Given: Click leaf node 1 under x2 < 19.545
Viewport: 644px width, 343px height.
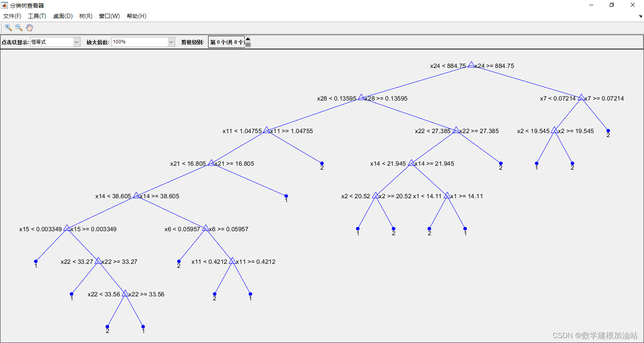Looking at the screenshot, I should (537, 163).
